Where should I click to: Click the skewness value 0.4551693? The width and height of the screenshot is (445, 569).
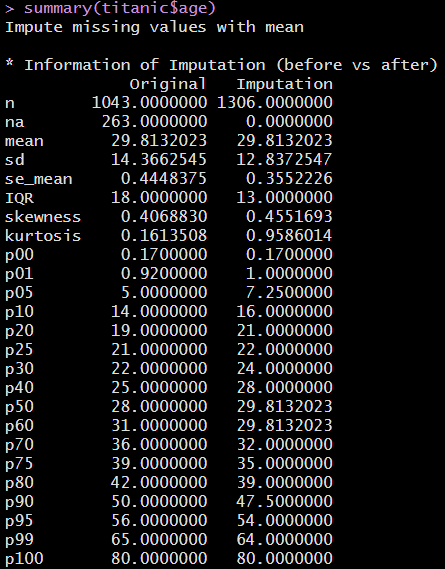click(x=289, y=216)
